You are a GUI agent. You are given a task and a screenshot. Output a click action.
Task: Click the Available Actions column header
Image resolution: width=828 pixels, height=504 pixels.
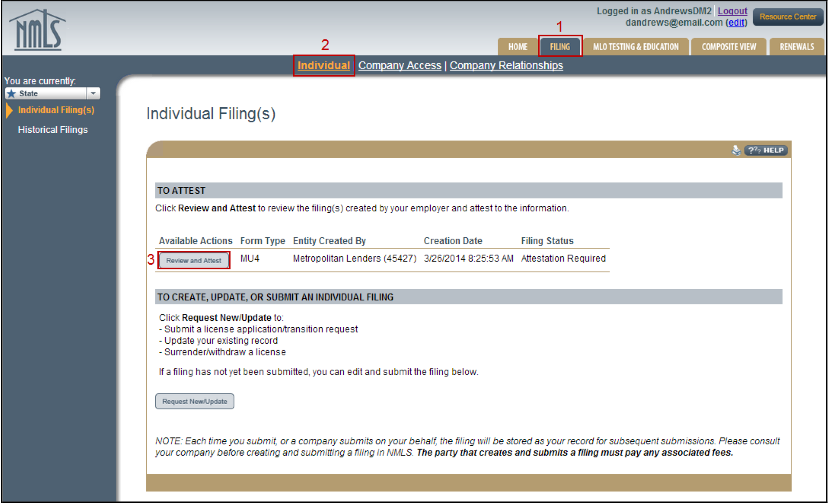(195, 241)
